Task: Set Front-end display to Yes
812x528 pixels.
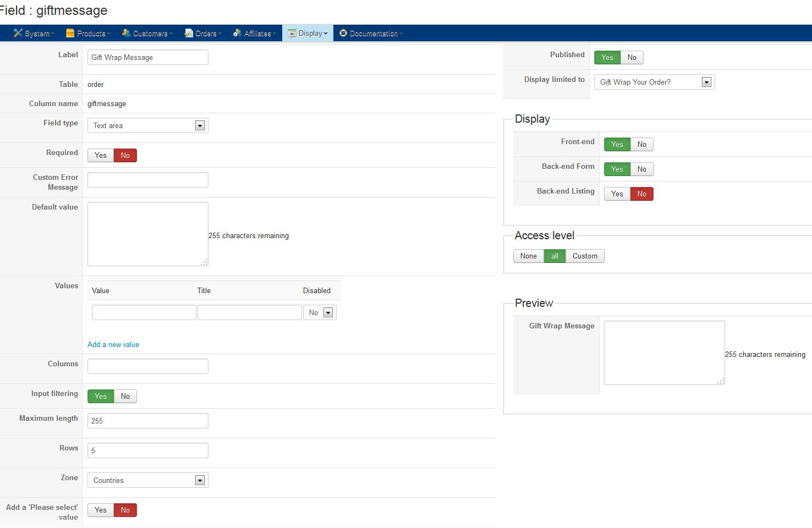Action: point(617,145)
